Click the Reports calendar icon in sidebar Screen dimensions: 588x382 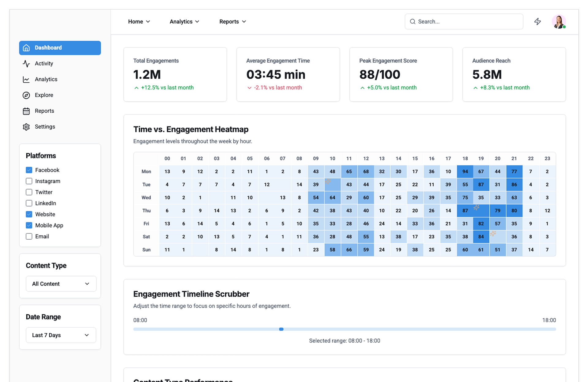tap(26, 111)
